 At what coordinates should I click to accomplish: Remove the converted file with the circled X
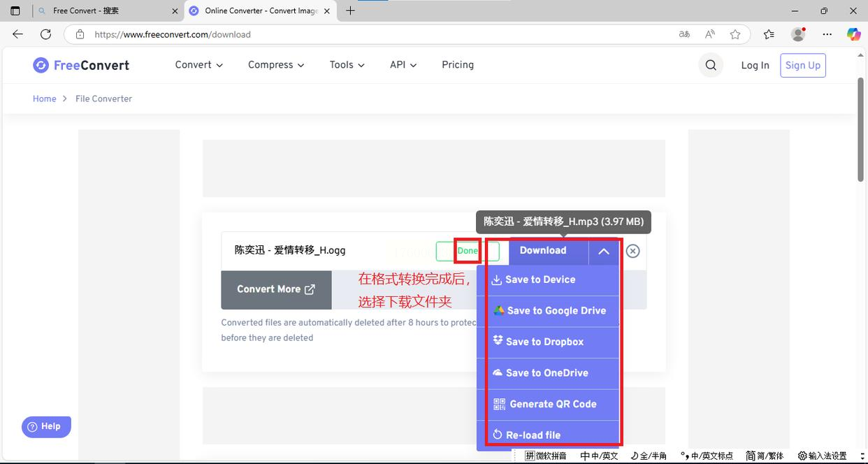(632, 251)
